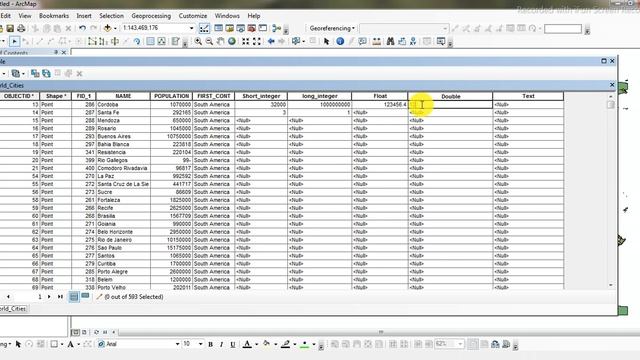640x360 pixels.
Task: Launch ModelBuilder window
Action: click(276, 28)
